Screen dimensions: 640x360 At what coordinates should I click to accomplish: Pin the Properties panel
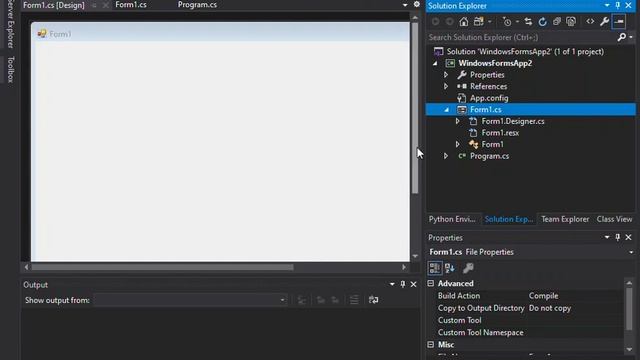(618, 237)
